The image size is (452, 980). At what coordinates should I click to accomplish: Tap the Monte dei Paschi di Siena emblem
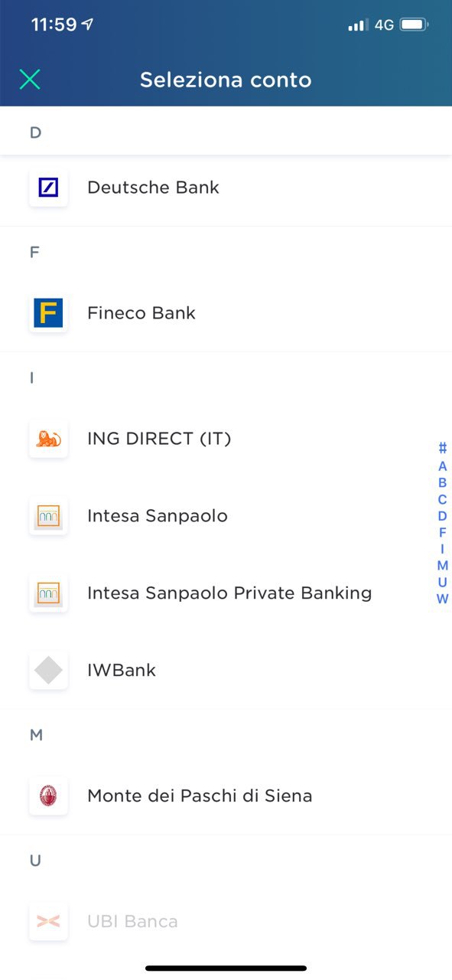pos(48,796)
